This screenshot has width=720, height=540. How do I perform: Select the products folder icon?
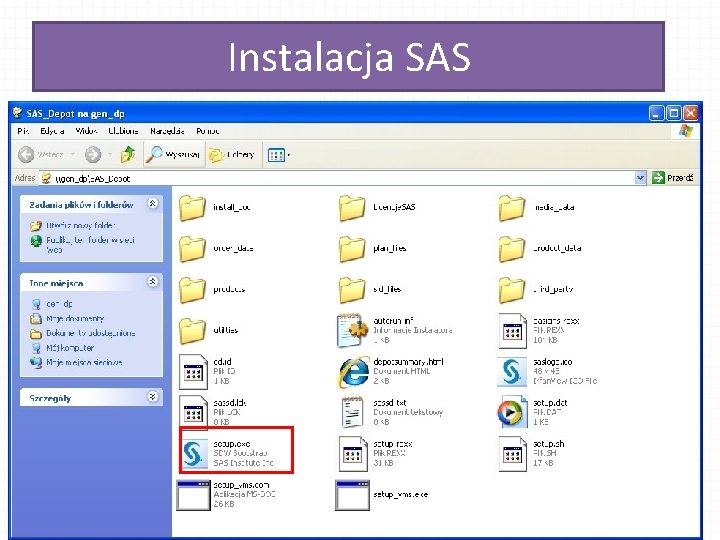pos(192,289)
